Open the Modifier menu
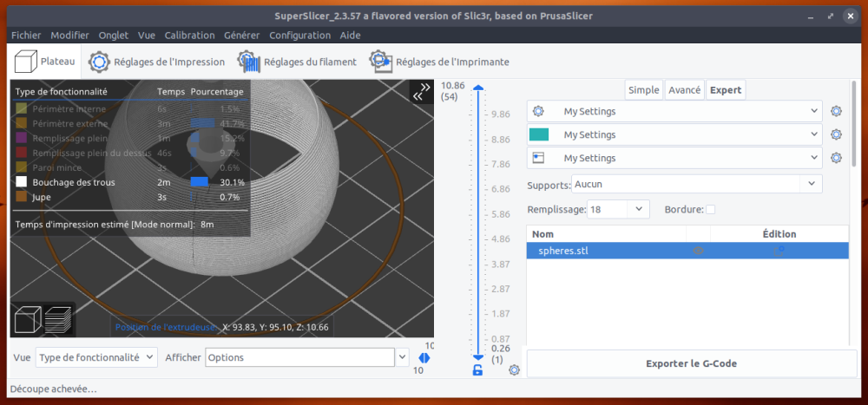Viewport: 868px width, 405px height. point(69,36)
